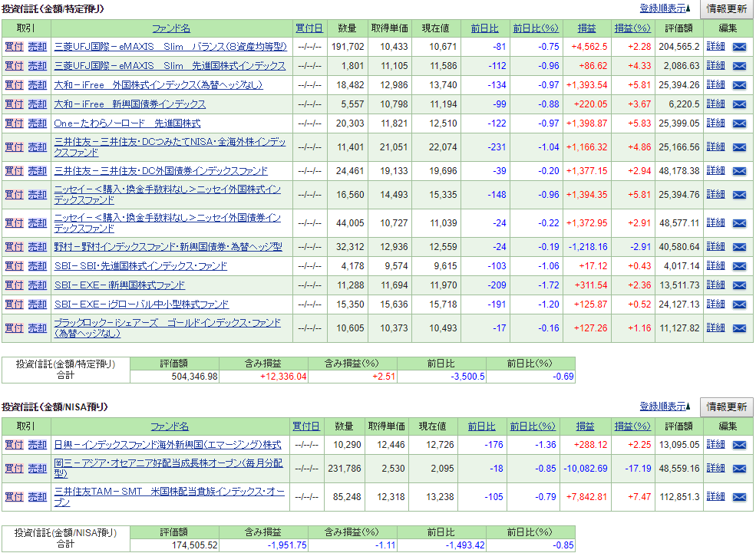Click envelope icon for たわらノーロード 先進国株式 row

coord(739,123)
